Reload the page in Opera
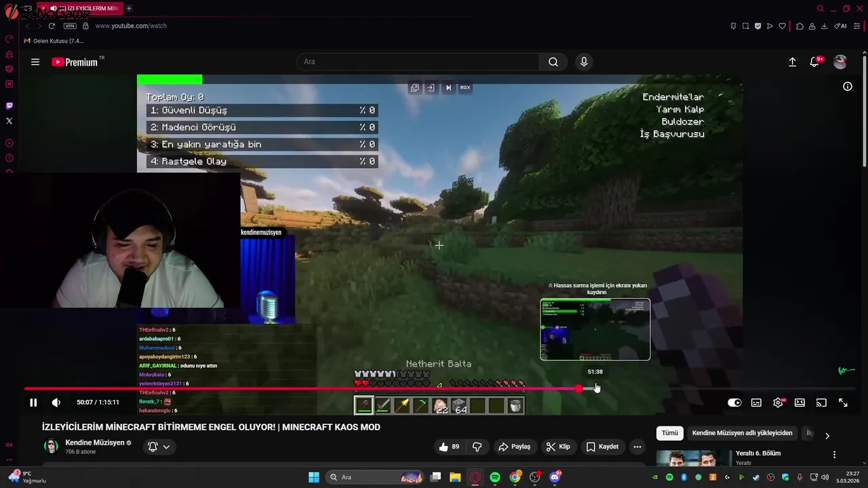The image size is (868, 488). [52, 26]
